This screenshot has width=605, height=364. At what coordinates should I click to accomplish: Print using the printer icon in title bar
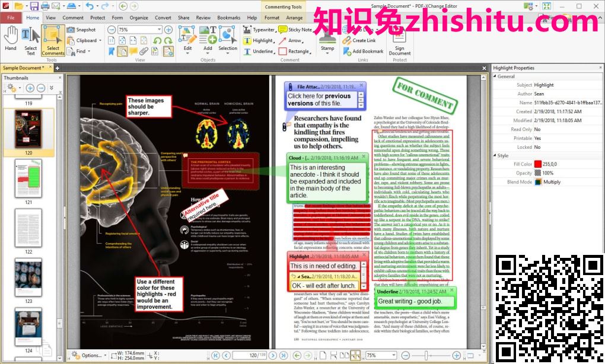[45, 6]
